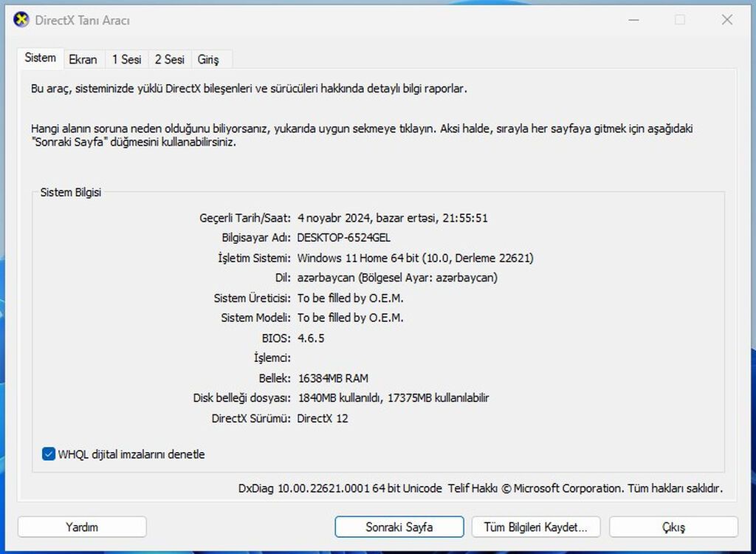Click the Yardım button
The width and height of the screenshot is (756, 554).
coord(82,527)
